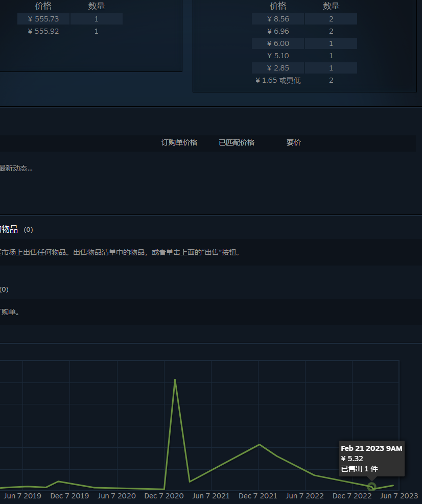Click the ¥ 6.00 buy order price

[x=278, y=43]
